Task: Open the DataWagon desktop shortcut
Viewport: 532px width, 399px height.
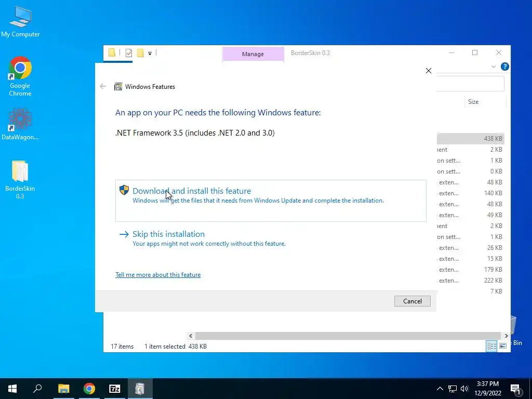Action: coord(20,124)
